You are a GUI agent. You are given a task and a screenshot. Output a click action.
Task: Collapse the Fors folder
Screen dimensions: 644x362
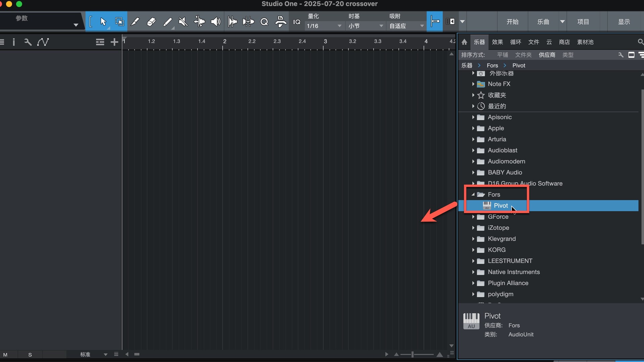click(473, 194)
